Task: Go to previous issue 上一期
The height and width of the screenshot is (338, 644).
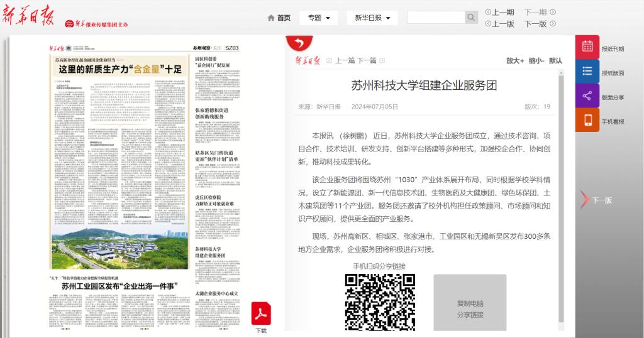Action: coord(500,13)
